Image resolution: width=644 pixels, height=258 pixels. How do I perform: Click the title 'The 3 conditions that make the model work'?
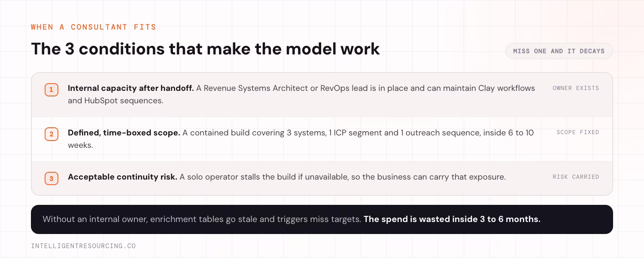[x=205, y=49]
